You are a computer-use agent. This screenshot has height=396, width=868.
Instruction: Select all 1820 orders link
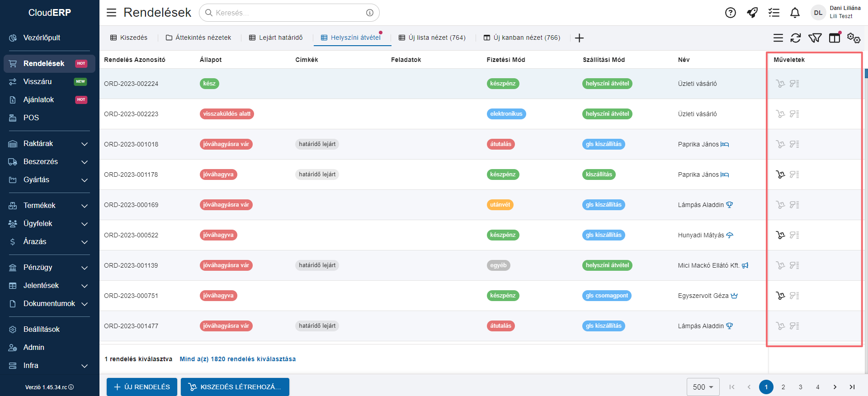click(238, 359)
